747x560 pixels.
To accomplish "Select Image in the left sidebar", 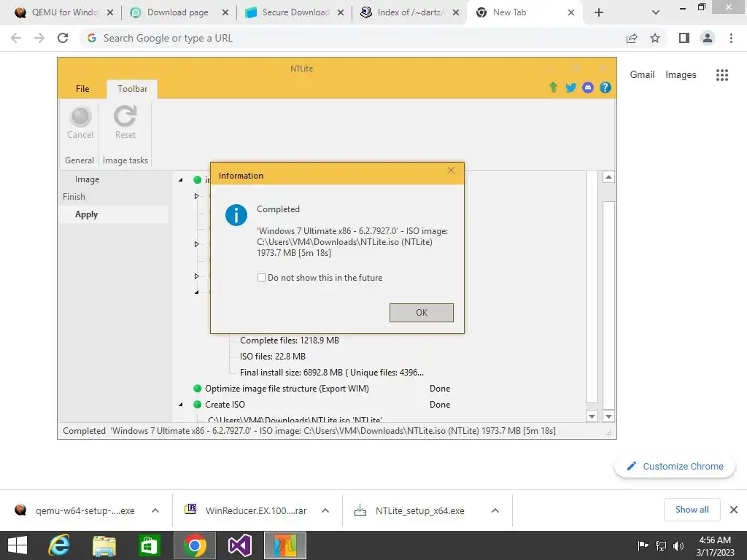I will [x=88, y=179].
